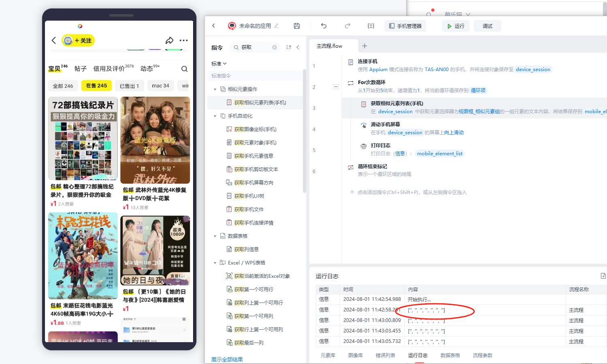Open the 标准 dropdown

pos(219,63)
